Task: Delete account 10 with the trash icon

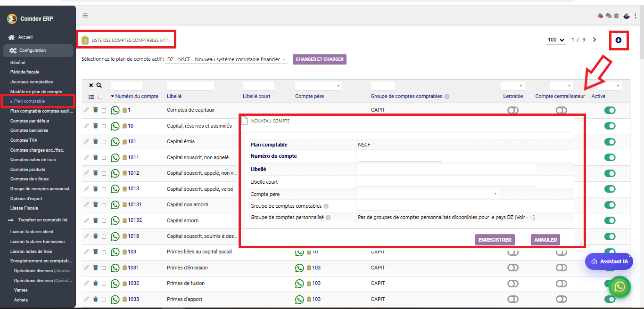Action: 95,126
